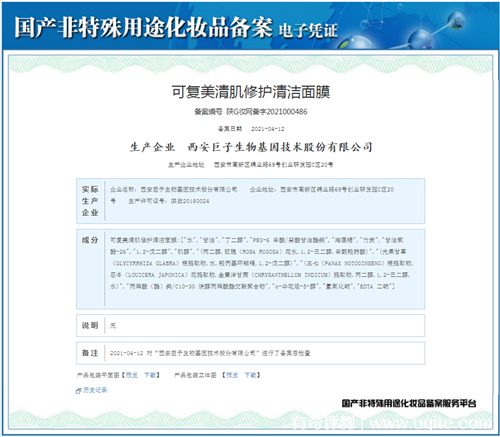This screenshot has height=437, width=500.
Task: Click the 生产许可证号 license number text
Action: tap(169, 201)
